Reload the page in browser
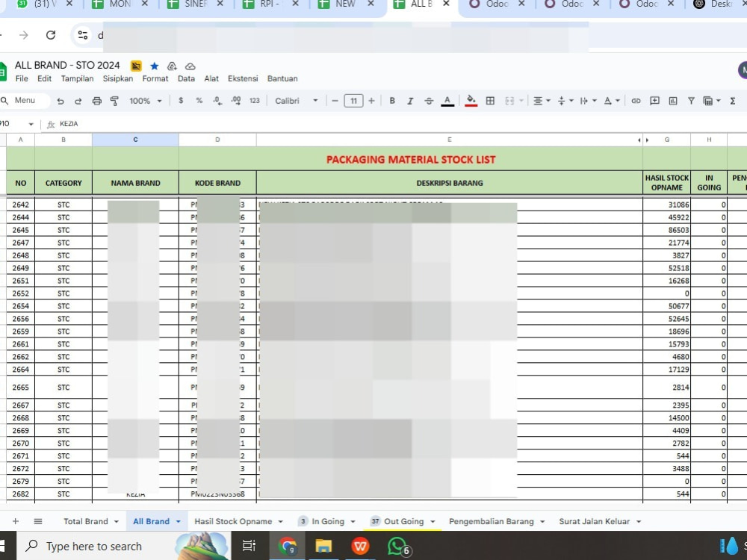Image resolution: width=747 pixels, height=560 pixels. click(51, 35)
